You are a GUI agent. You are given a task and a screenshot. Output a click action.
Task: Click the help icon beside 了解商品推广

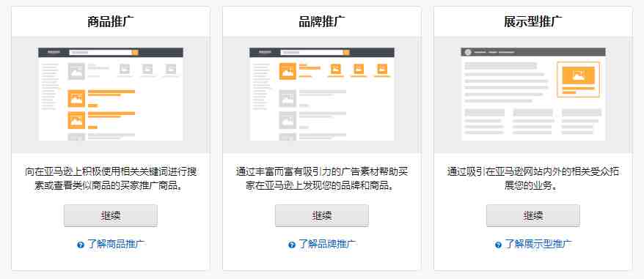(x=81, y=245)
